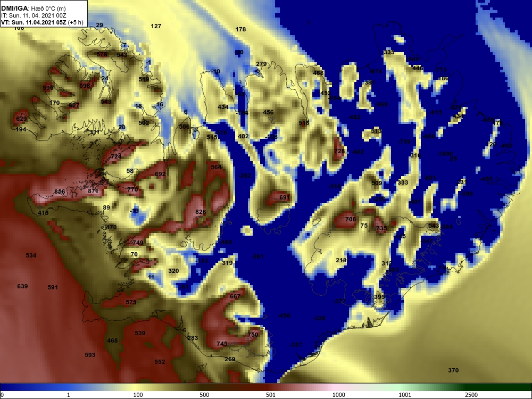Click the map value 708

[x=351, y=219]
